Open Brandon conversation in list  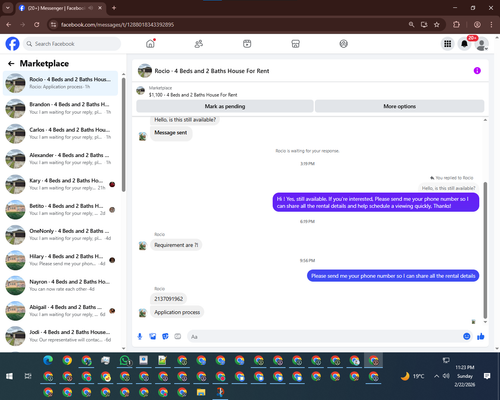tap(60, 108)
